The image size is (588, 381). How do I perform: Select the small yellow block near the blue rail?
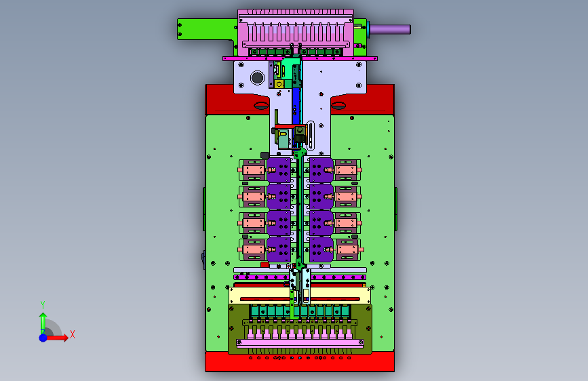click(279, 84)
